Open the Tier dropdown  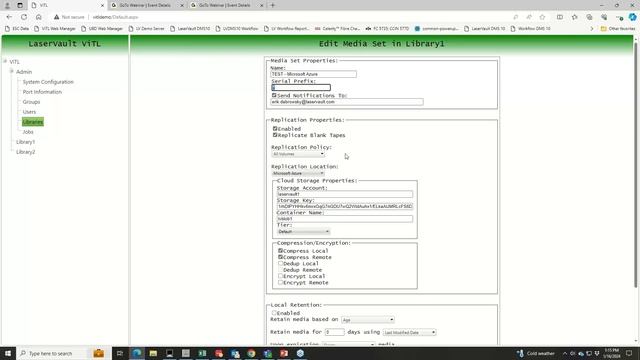pyautogui.click(x=303, y=231)
